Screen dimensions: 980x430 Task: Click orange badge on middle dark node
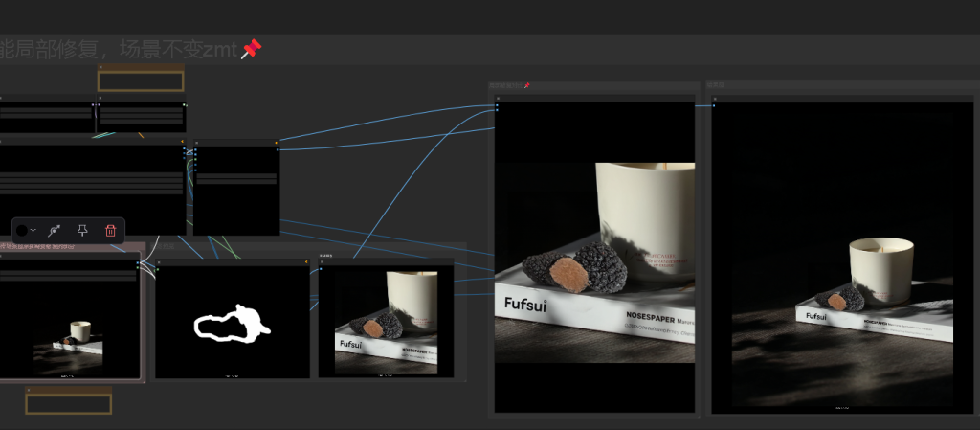[277, 143]
